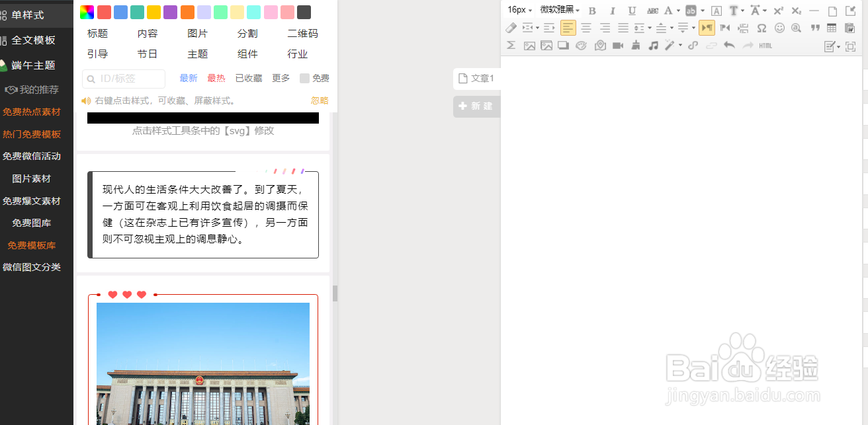Justify paragraph alignment
This screenshot has height=425, width=868.
tap(623, 28)
